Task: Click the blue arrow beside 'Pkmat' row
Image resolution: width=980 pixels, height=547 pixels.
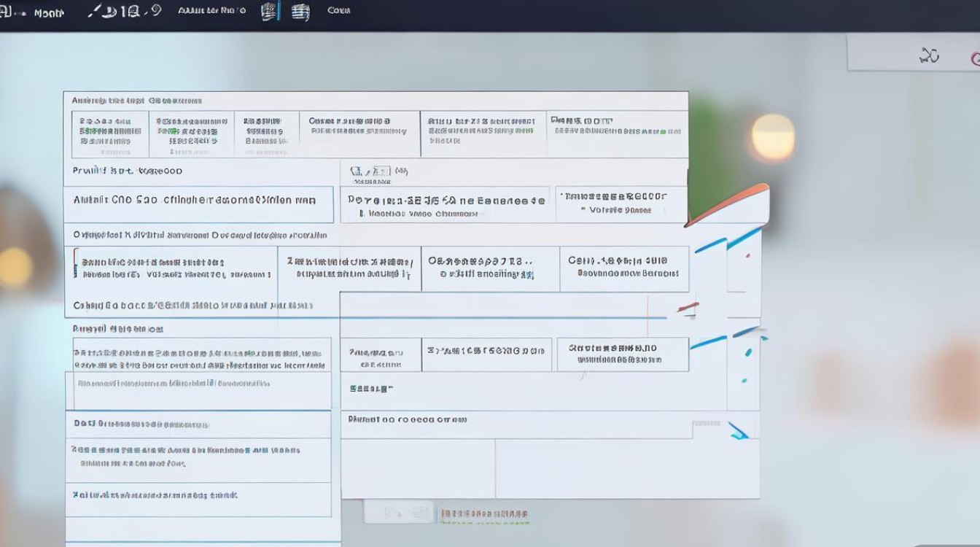Action: (x=739, y=433)
